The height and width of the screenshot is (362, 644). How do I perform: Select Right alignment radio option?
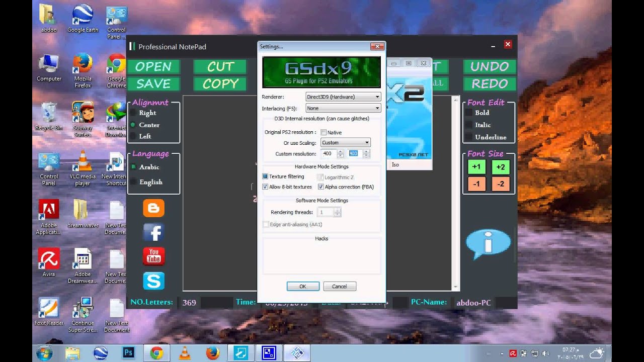tap(133, 113)
